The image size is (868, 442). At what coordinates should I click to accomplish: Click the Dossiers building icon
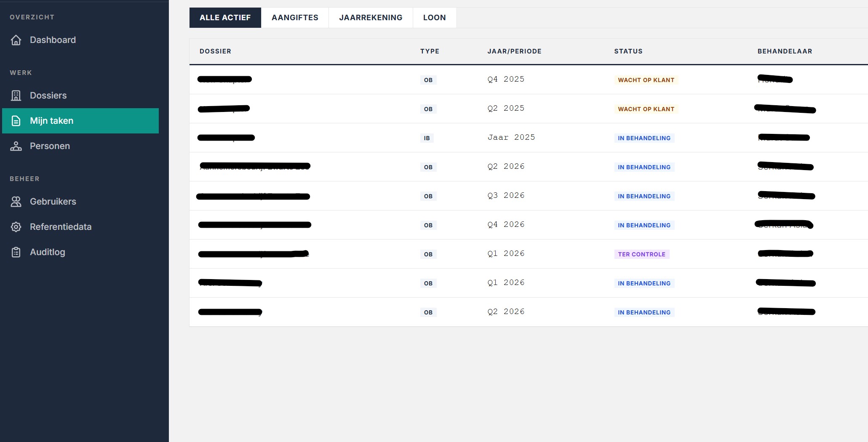tap(16, 96)
